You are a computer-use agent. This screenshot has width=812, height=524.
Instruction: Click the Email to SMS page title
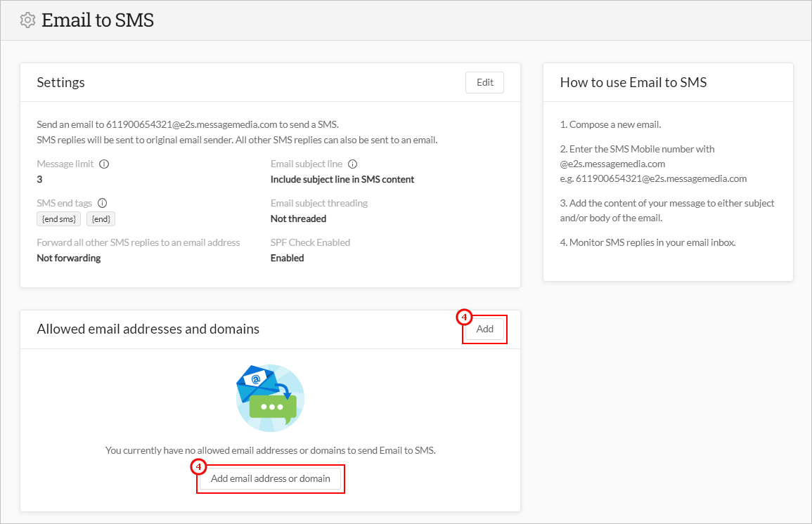click(98, 20)
